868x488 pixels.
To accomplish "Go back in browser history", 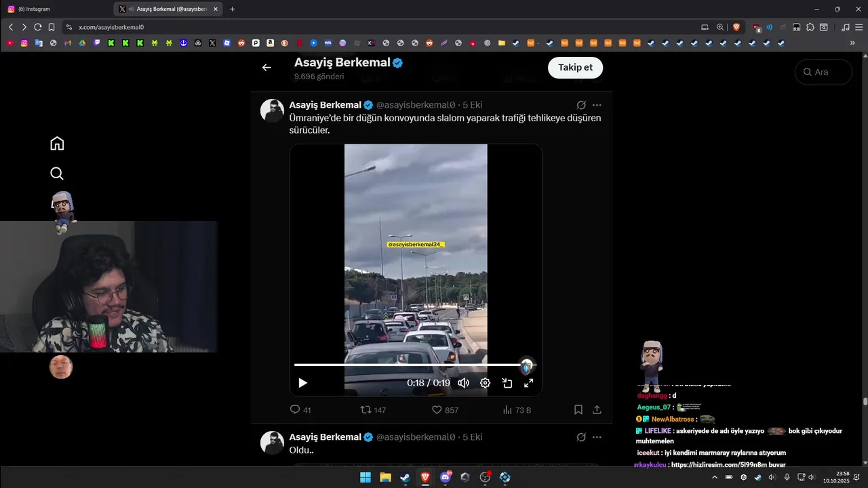I will tap(11, 27).
